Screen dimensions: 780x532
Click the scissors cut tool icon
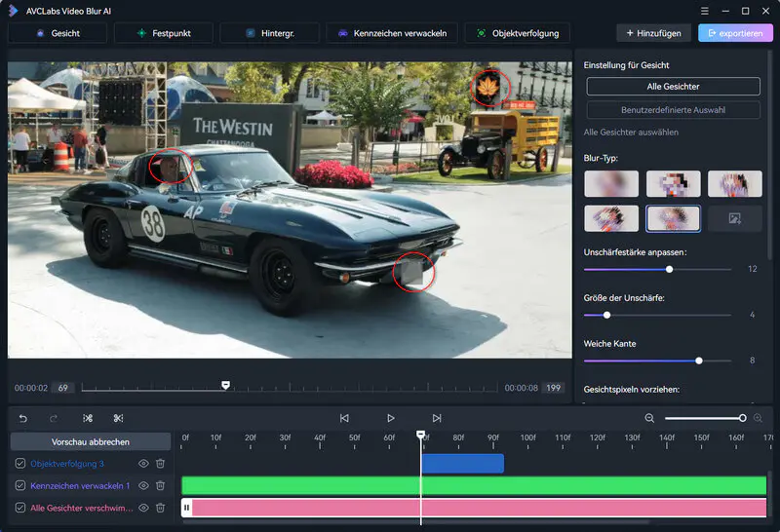[x=118, y=418]
